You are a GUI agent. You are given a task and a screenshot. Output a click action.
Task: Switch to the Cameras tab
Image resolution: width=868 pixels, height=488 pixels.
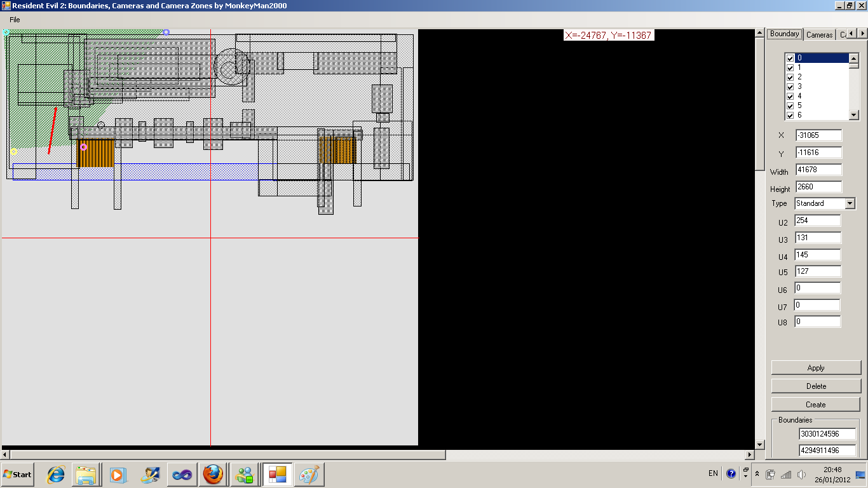tap(819, 34)
